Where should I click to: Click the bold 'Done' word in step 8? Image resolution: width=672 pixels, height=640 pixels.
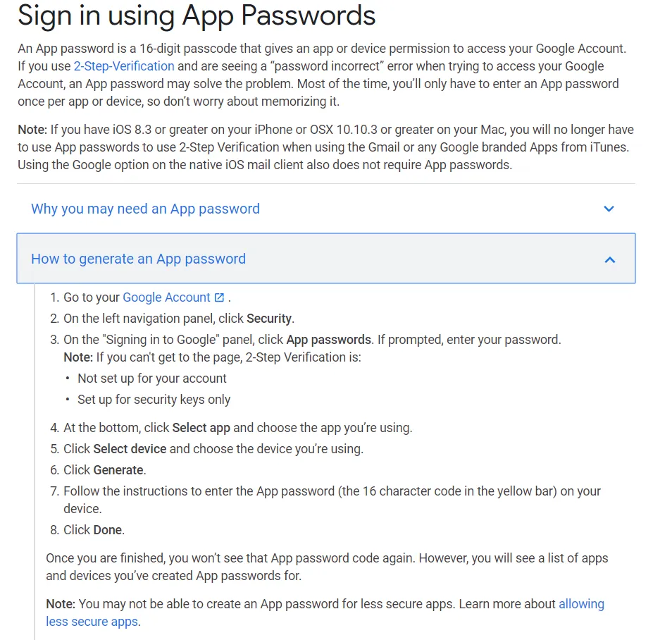click(x=108, y=530)
